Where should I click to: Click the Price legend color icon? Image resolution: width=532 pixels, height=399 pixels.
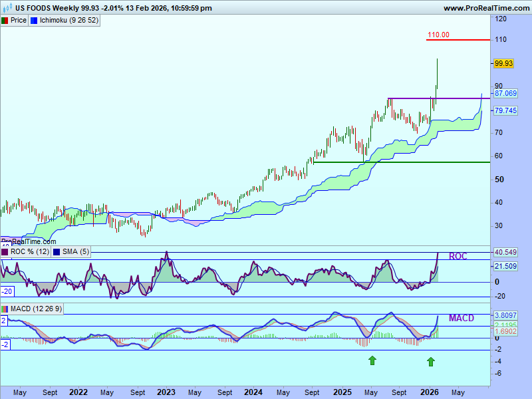pyautogui.click(x=5, y=21)
